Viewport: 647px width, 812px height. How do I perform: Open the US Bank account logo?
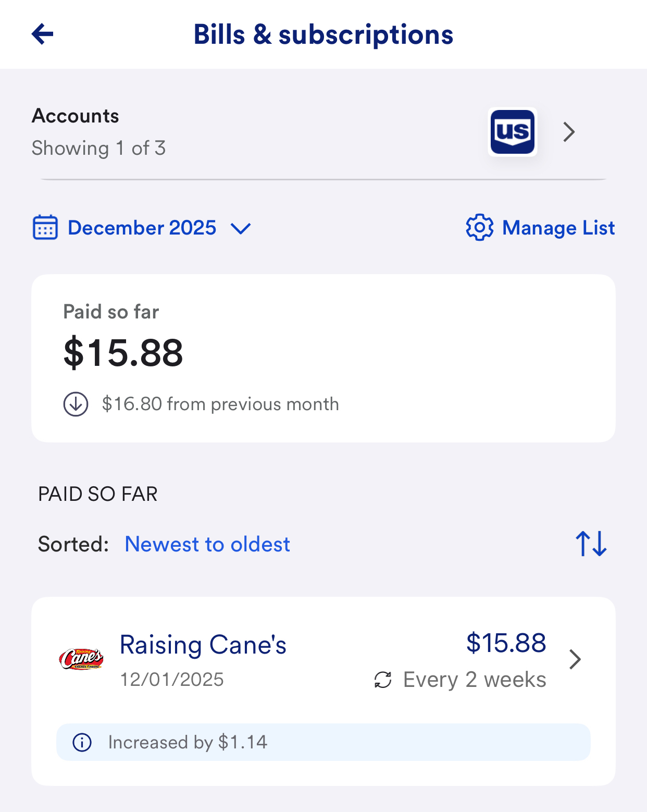tap(512, 132)
